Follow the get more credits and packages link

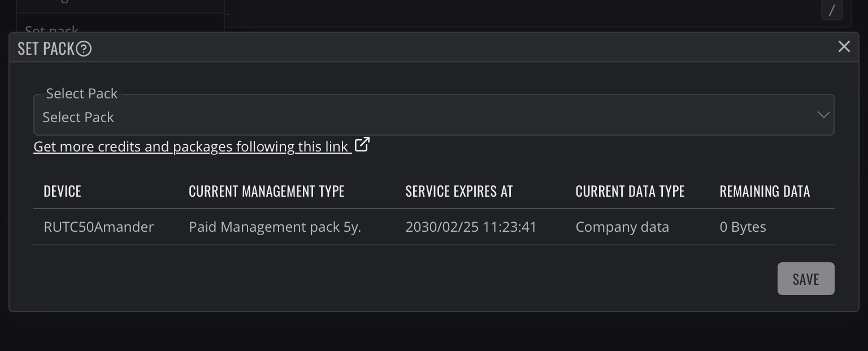click(x=190, y=146)
